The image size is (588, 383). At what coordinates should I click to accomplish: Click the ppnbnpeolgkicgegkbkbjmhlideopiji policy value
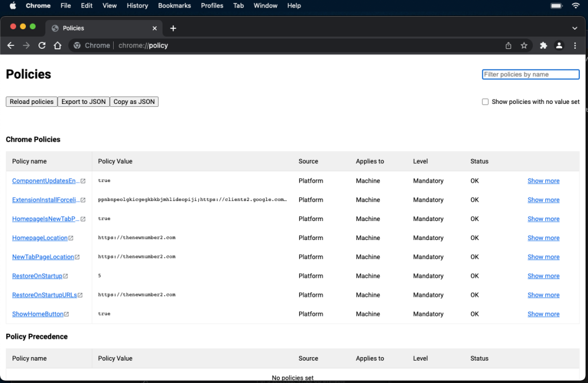[192, 200]
